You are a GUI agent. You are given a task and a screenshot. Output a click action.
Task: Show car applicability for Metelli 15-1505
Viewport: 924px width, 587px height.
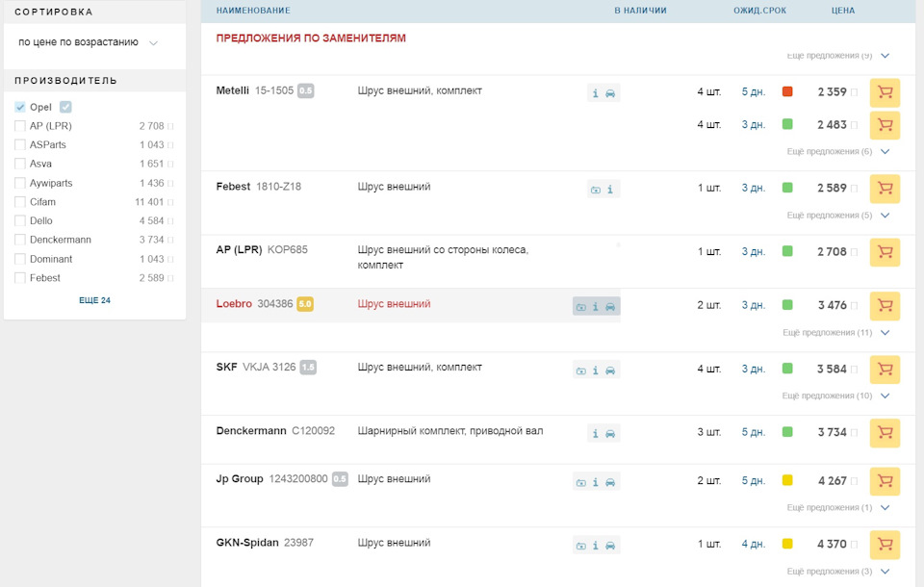click(x=610, y=93)
